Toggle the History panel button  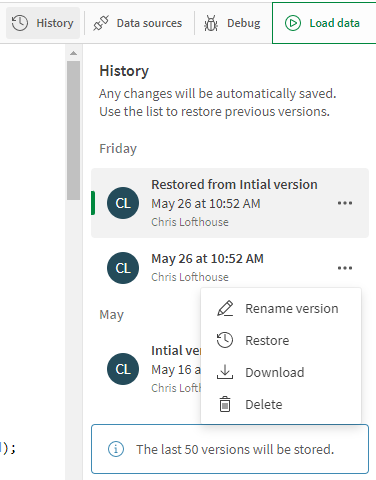point(43,23)
